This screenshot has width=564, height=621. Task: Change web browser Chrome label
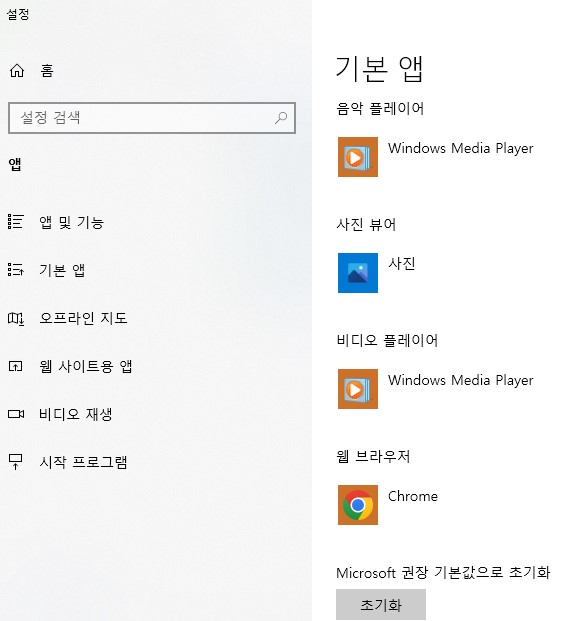click(x=413, y=496)
